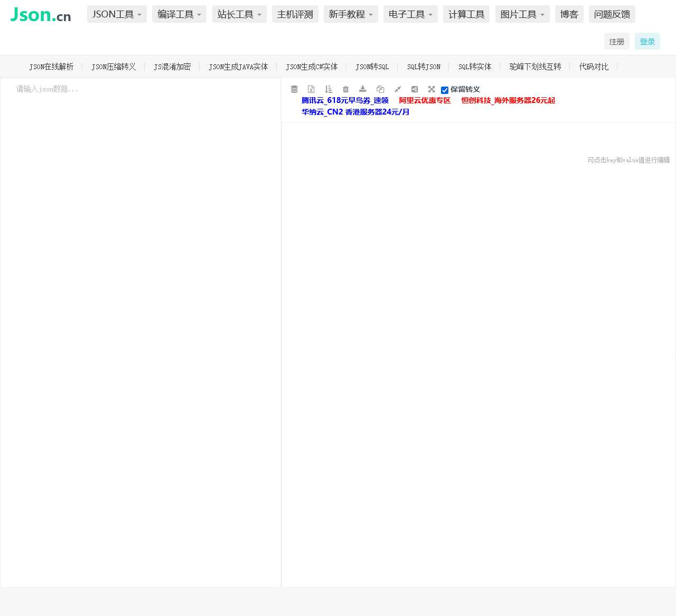Open 计算工具 from the top navigation
Image resolution: width=676 pixels, height=616 pixels.
click(466, 14)
